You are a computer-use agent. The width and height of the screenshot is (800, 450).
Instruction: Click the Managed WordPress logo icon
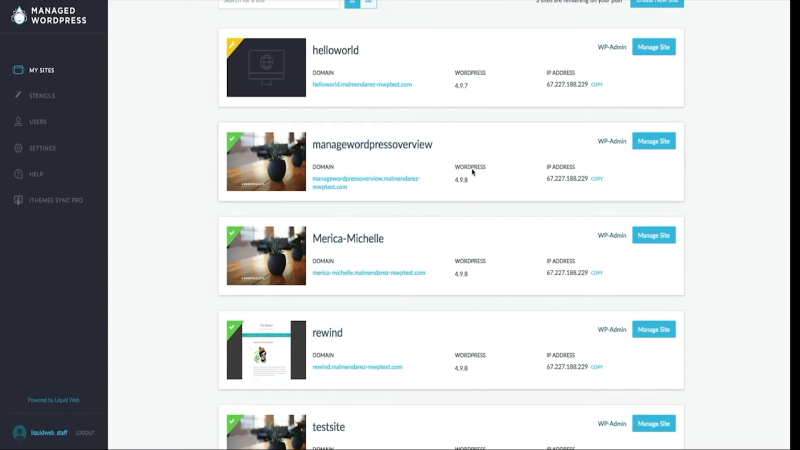click(x=19, y=15)
